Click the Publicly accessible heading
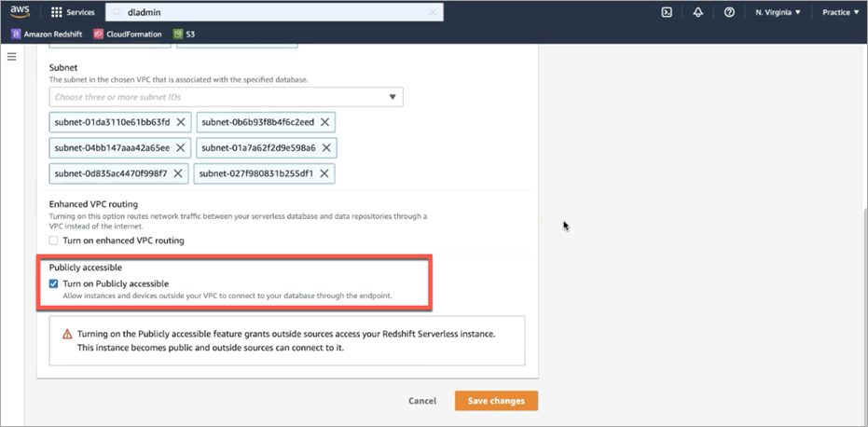 point(85,268)
